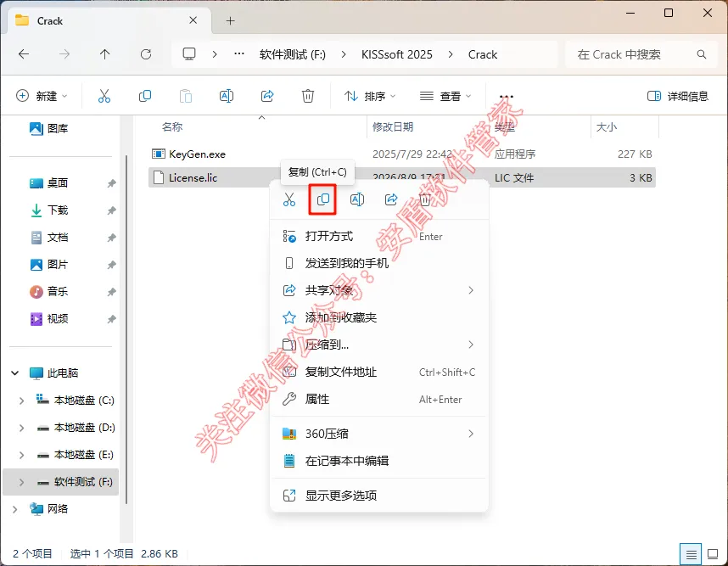Viewport: 728px width, 566px height.
Task: Click the Copy icon in the context menu
Action: point(322,199)
